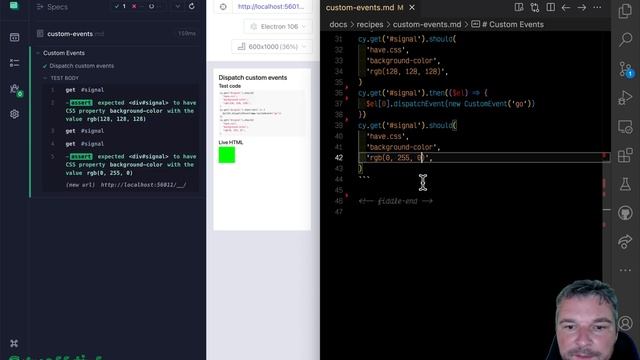Viewport: 640px width, 360px height.
Task: Click keyboard shortcuts icon in Cypress sidebar
Action: tap(14, 343)
